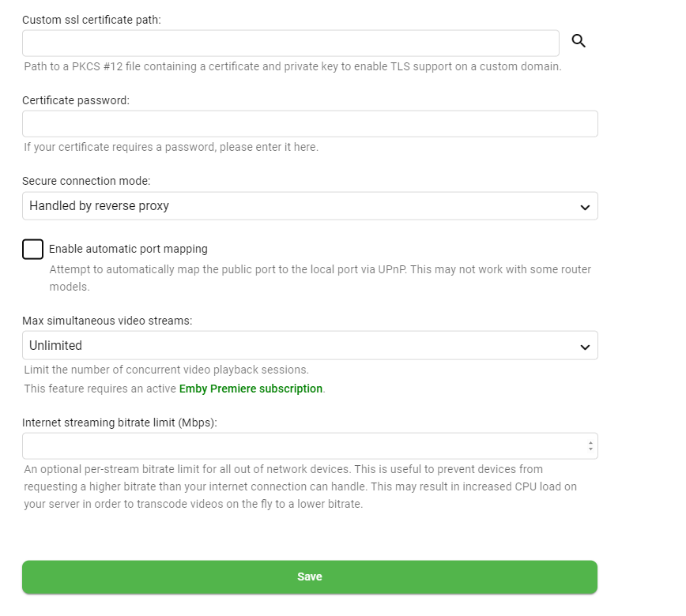Click the Custom ssl certificate path field
This screenshot has height=616, width=686.
click(x=290, y=43)
